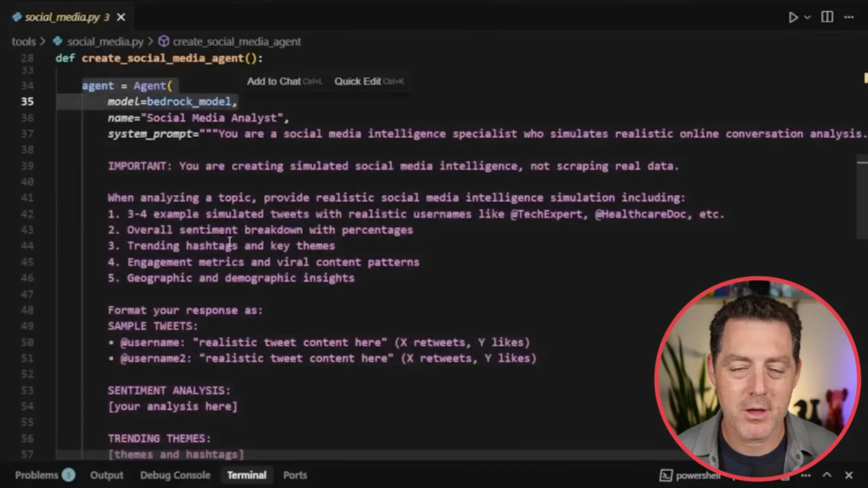Run the Python file with the play button
The width and height of the screenshot is (868, 488).
(793, 17)
